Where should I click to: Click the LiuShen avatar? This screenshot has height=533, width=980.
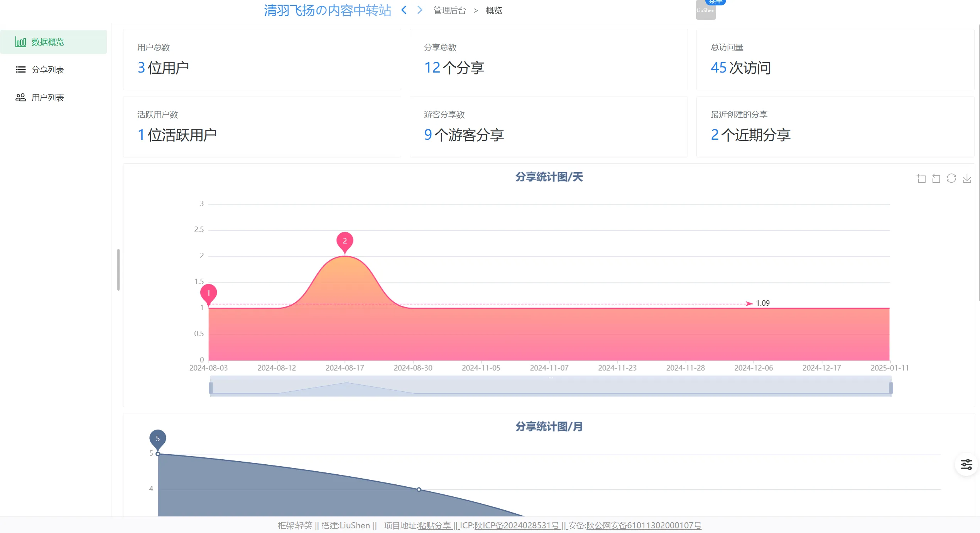706,10
